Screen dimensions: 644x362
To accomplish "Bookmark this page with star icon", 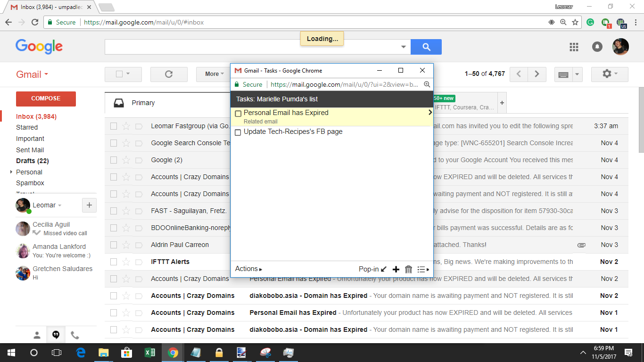I will [x=575, y=22].
